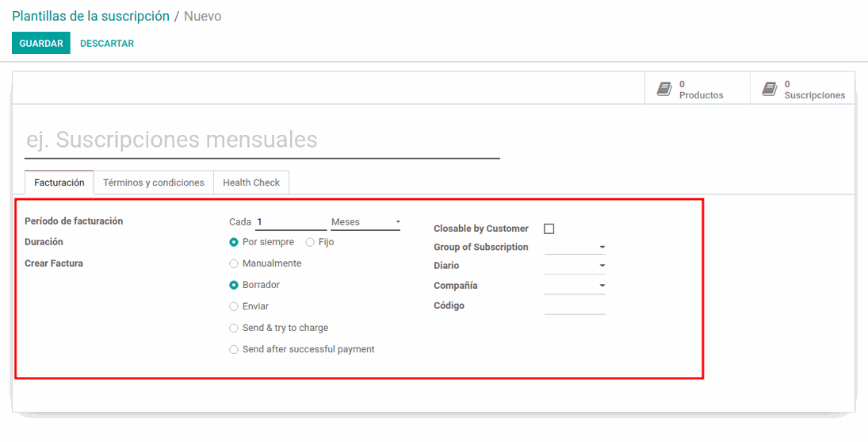Click the Suscripciones book icon
The height and width of the screenshot is (442, 868).
(770, 89)
